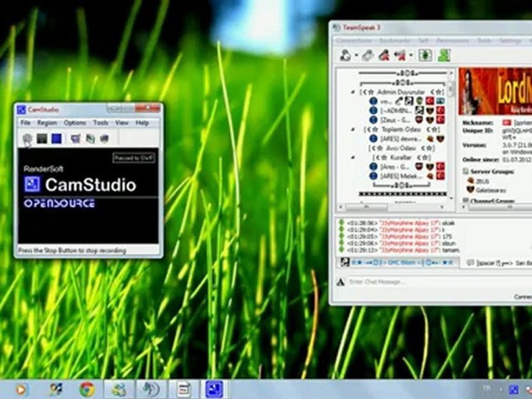Click CamStudio's AVI/SWF record mode icon
Viewport: 532px width, 399px height.
(x=90, y=139)
